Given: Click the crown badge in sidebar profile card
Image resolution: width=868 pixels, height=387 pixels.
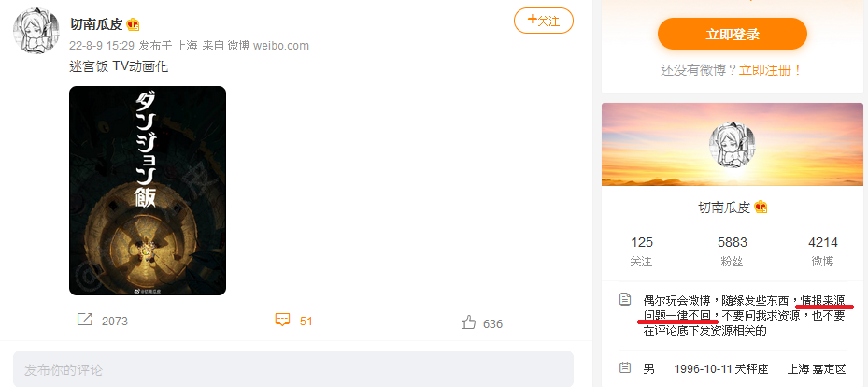Looking at the screenshot, I should point(761,208).
